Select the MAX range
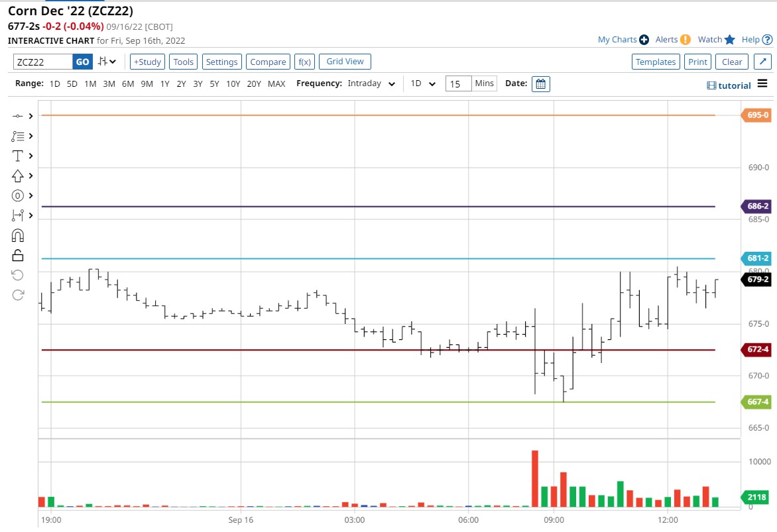The width and height of the screenshot is (777, 532). 276,83
